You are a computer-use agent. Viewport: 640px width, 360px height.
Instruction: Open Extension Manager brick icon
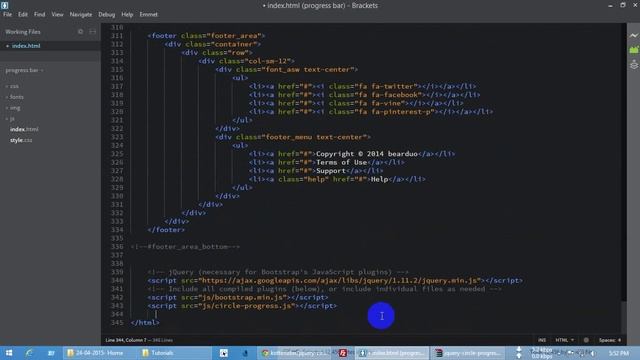pos(633,50)
